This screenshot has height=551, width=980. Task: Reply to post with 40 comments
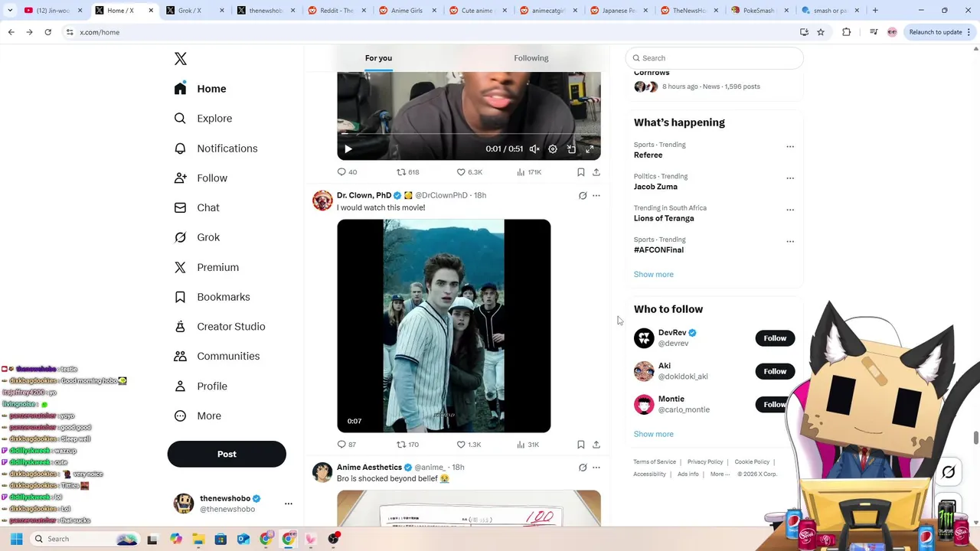pyautogui.click(x=347, y=172)
